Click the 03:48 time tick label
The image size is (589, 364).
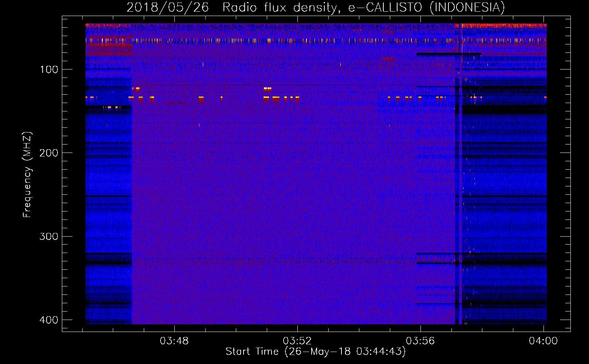click(174, 341)
